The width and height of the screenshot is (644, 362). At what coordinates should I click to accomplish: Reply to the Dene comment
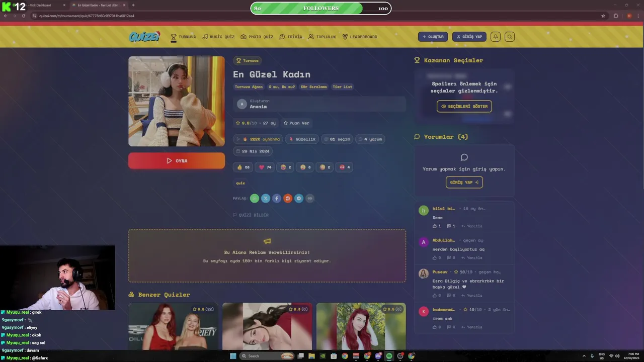pos(472,226)
